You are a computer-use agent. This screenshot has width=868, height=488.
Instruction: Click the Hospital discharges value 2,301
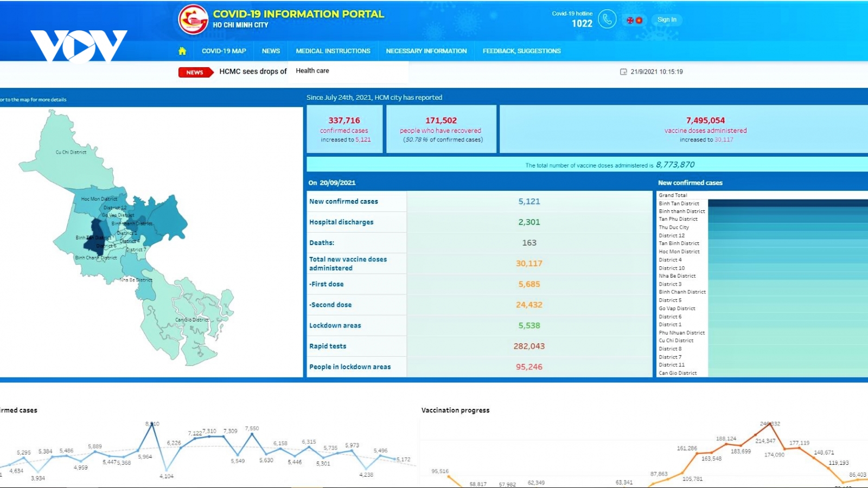coord(529,222)
